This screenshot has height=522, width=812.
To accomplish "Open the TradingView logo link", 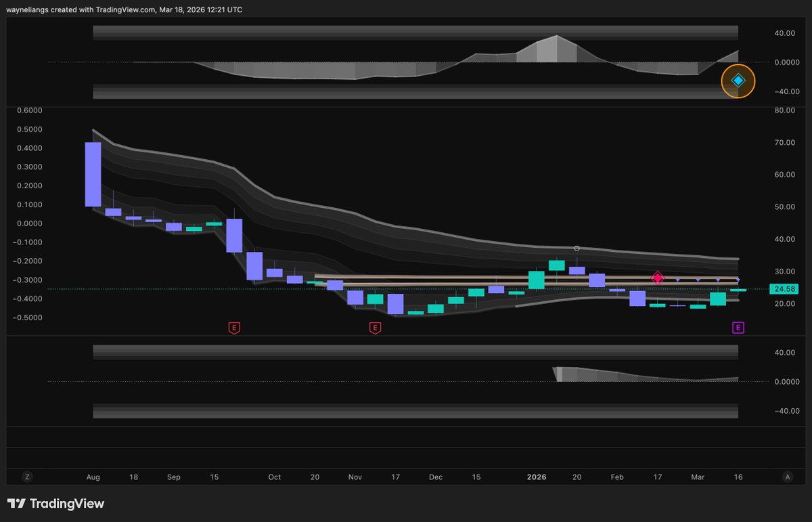I will (55, 504).
